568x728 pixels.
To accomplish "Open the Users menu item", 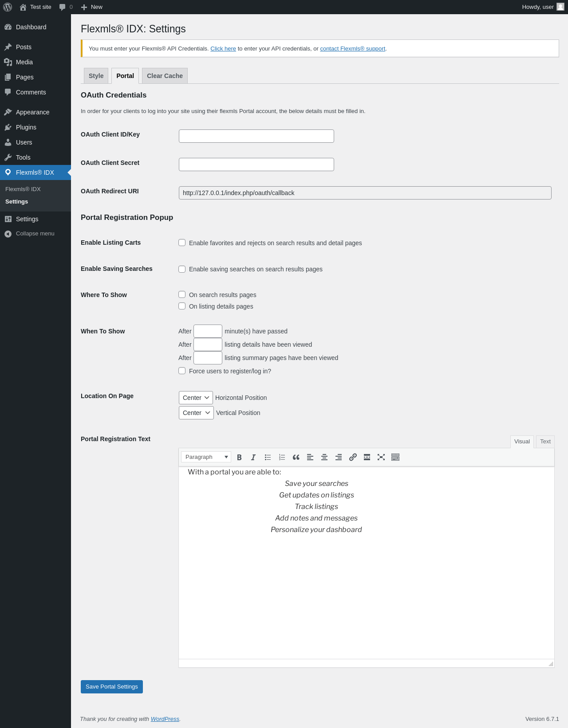I will pyautogui.click(x=35, y=142).
